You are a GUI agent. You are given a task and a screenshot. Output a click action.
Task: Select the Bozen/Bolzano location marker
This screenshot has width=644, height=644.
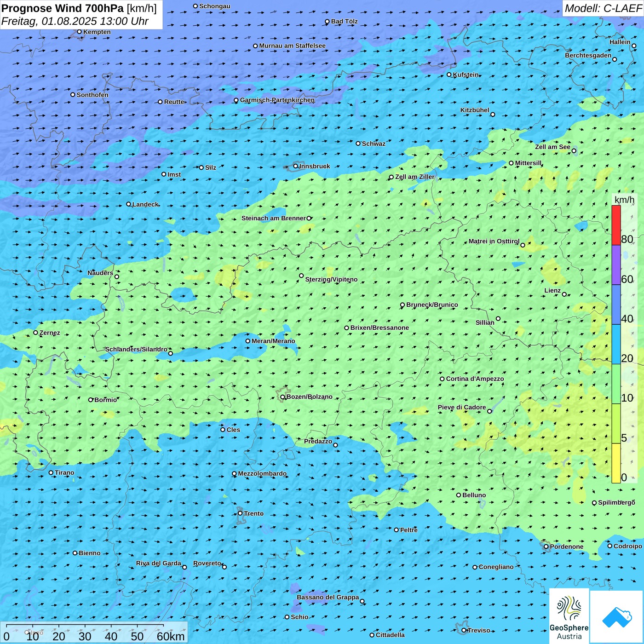(x=283, y=397)
